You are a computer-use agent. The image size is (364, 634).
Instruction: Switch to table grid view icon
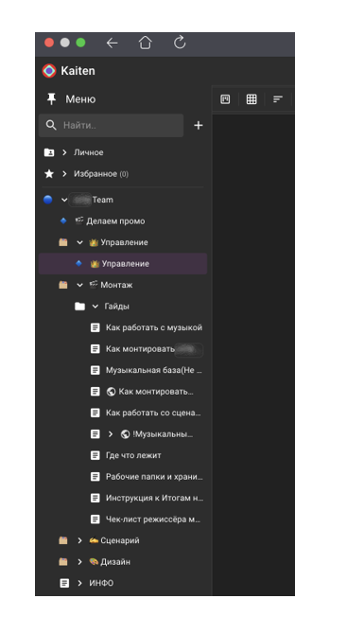click(251, 99)
